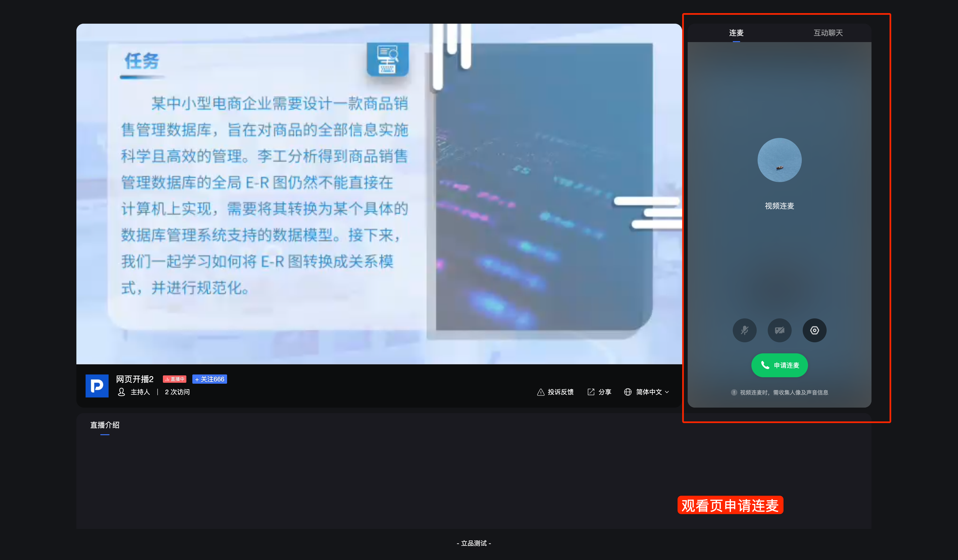Click the info icon beside 视频连麦时 notice
The width and height of the screenshot is (958, 560).
734,392
